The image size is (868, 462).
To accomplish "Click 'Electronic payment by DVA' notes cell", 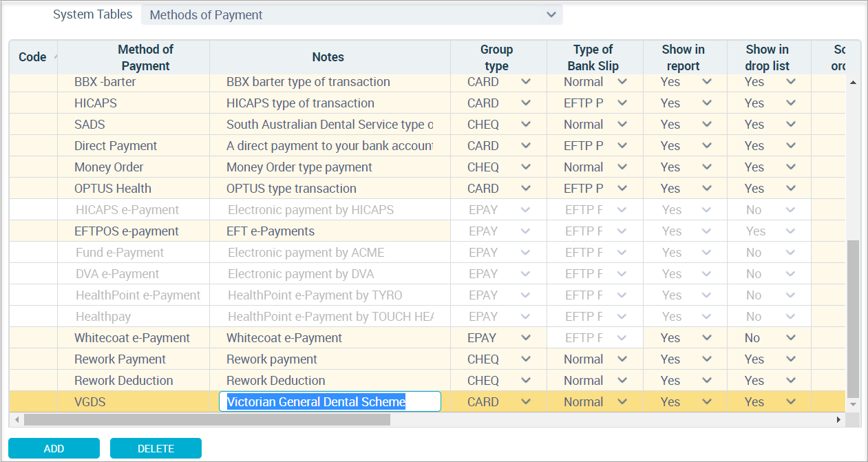I will [330, 273].
